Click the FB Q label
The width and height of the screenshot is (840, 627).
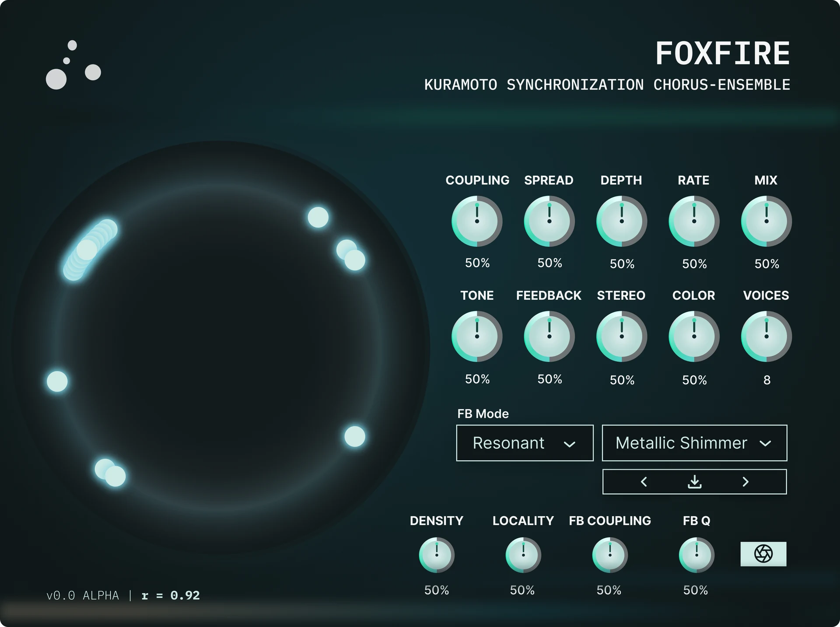(696, 521)
